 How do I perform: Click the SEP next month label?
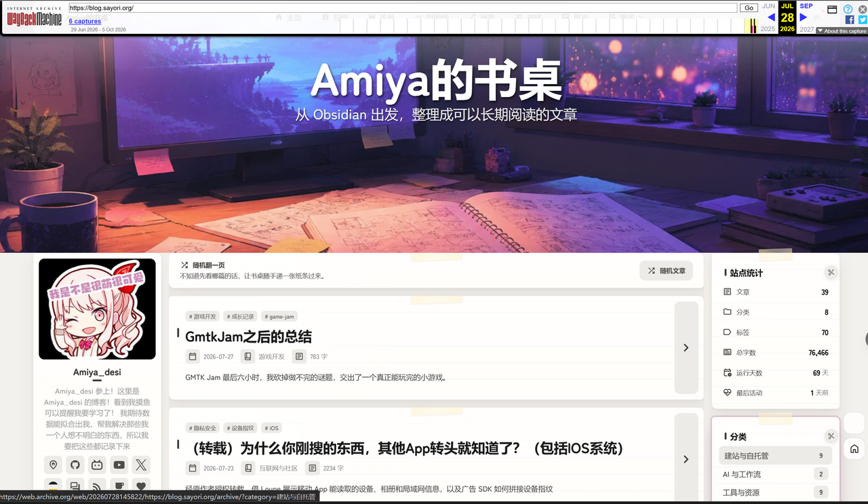coord(806,6)
